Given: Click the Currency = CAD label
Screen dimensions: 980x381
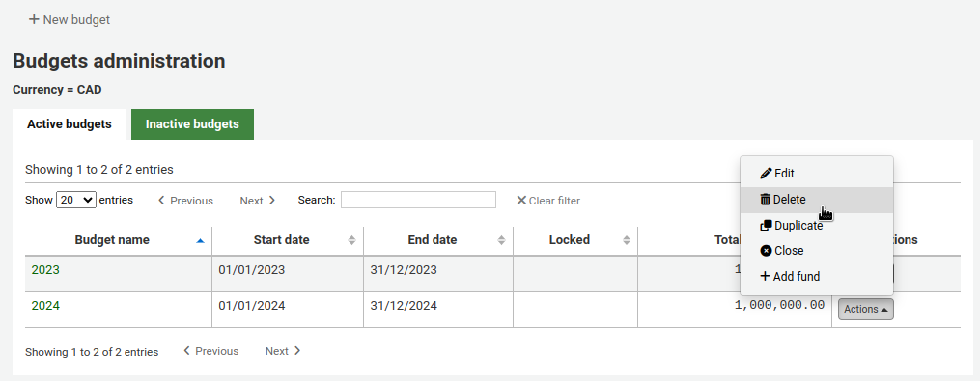Looking at the screenshot, I should [57, 90].
